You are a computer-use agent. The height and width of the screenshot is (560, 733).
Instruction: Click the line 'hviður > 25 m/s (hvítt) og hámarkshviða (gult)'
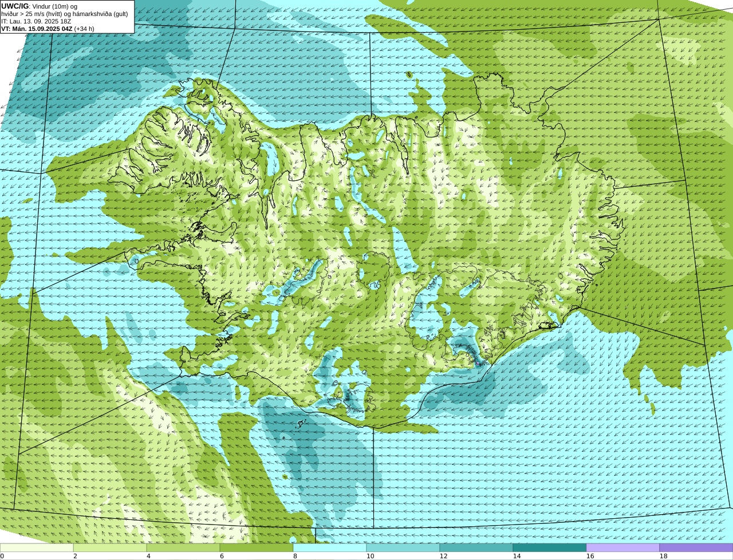[65, 14]
